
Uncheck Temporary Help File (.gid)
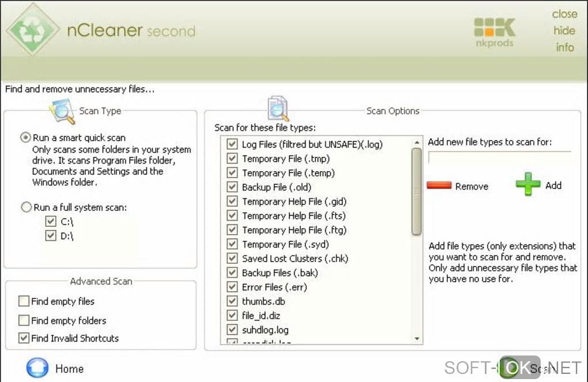click(232, 201)
